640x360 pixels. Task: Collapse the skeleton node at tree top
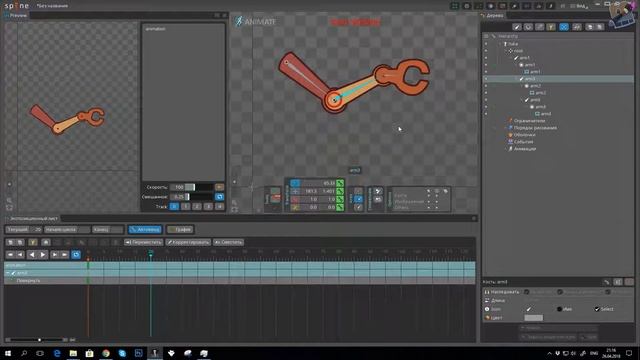coord(500,44)
